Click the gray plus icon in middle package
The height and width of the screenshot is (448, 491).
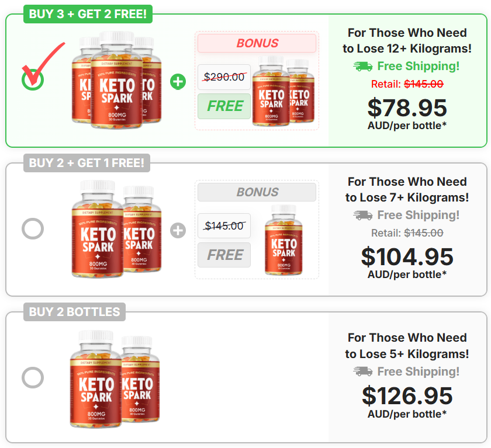coord(178,230)
